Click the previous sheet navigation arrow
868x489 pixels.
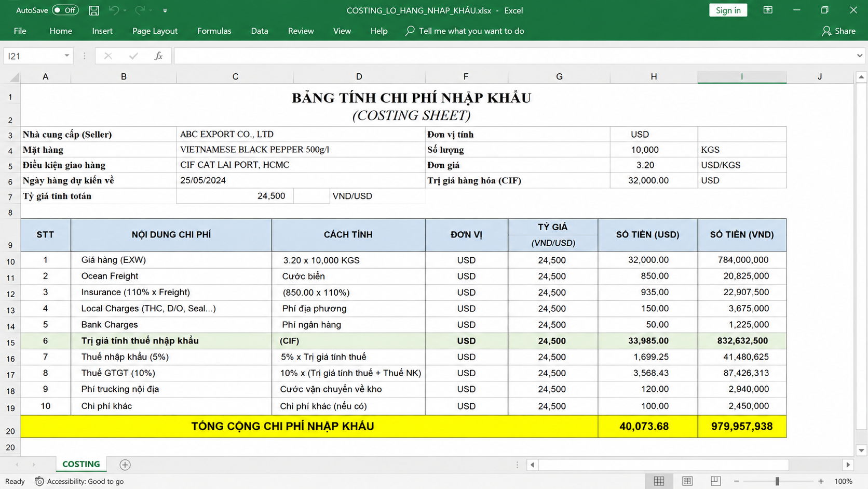click(x=17, y=465)
